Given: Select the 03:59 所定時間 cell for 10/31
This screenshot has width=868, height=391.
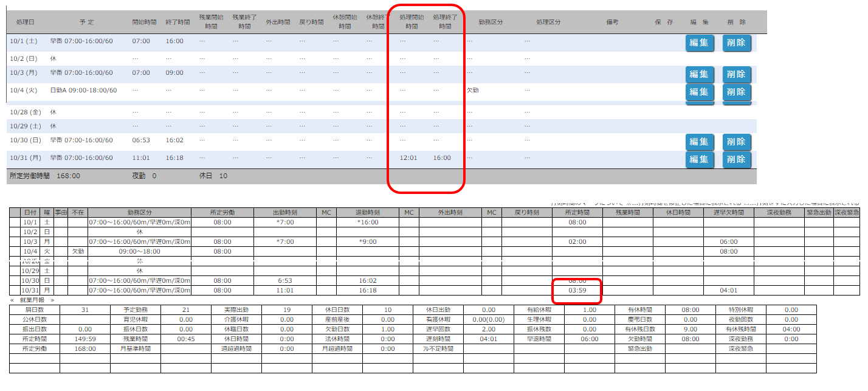Looking at the screenshot, I should click(577, 291).
